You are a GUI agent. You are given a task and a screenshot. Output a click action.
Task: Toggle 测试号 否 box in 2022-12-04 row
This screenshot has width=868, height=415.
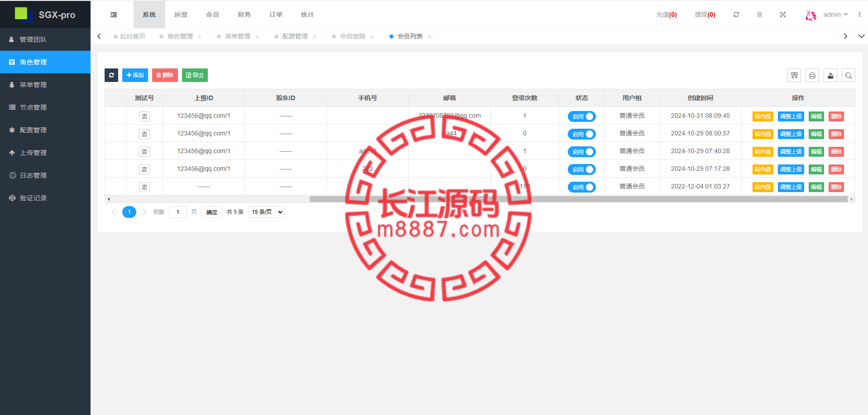pyautogui.click(x=144, y=187)
